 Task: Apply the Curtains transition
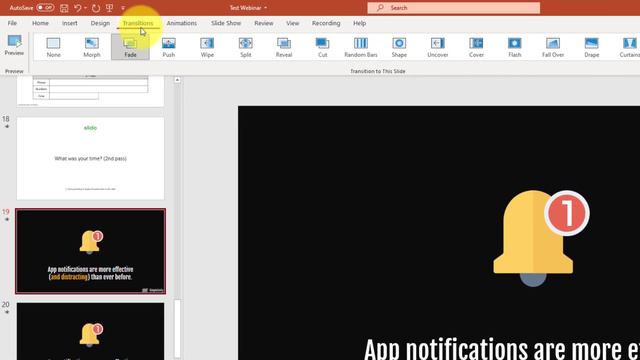(629, 47)
